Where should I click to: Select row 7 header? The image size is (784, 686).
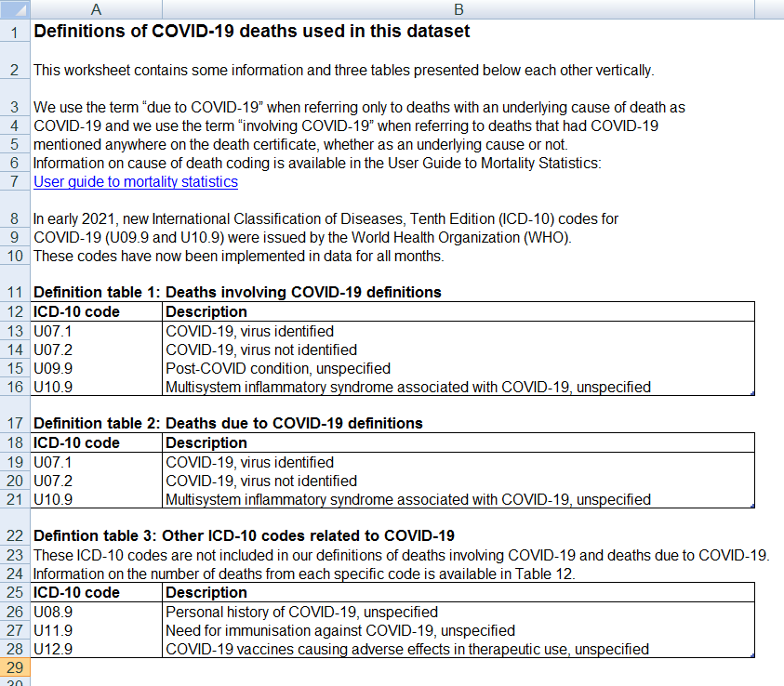[15, 181]
